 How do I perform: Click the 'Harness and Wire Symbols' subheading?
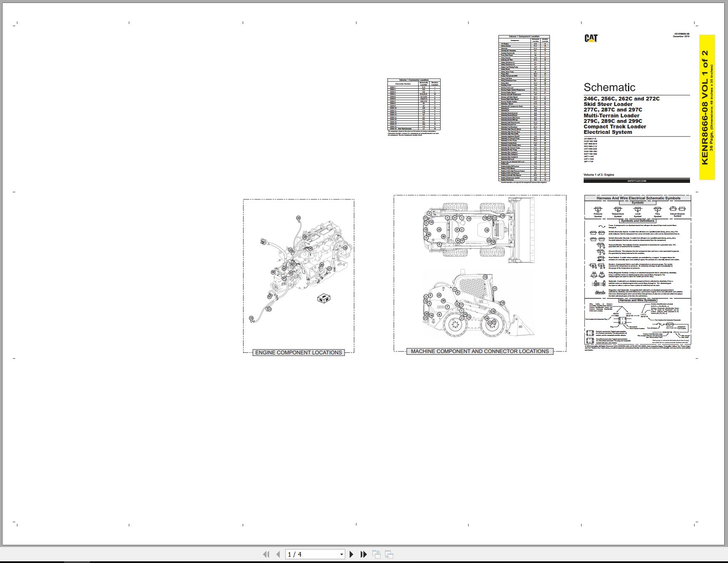coord(638,300)
